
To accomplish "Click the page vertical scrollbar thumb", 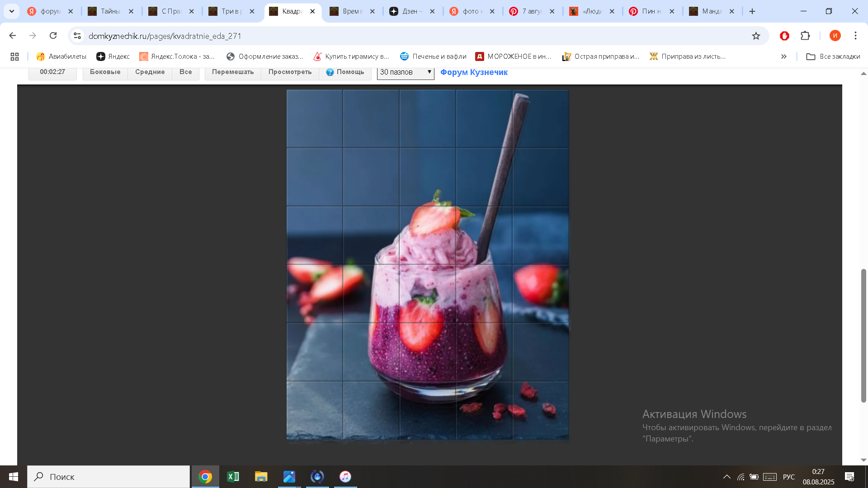I will point(863,335).
